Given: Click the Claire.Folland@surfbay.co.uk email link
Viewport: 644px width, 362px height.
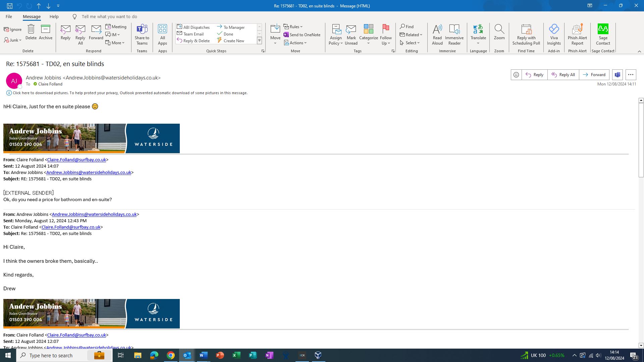Looking at the screenshot, I should point(76,160).
